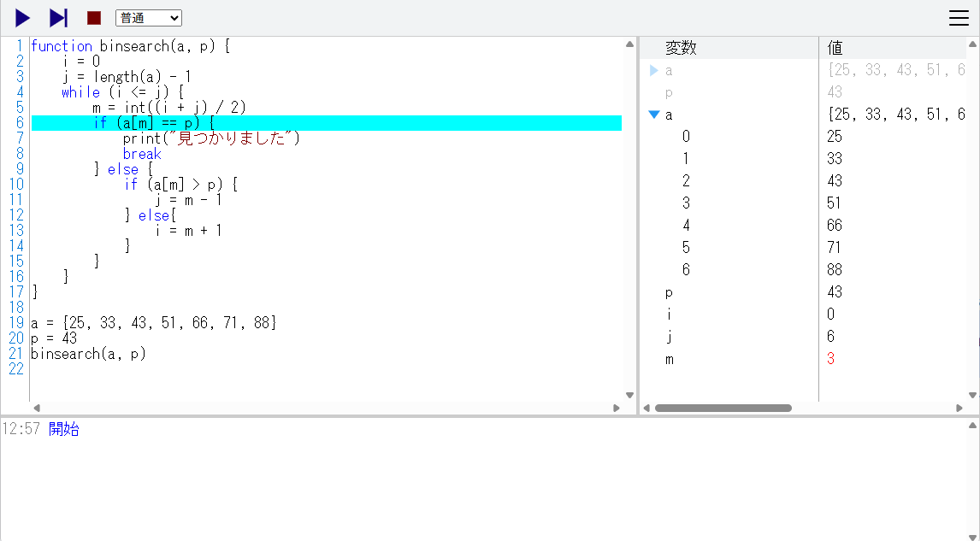Step to the next line of execution
This screenshot has height=541, width=980.
58,18
